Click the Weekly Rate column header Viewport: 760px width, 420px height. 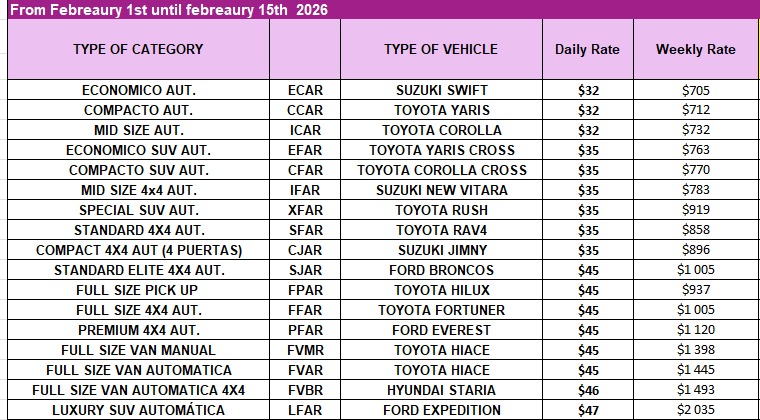[x=695, y=49]
